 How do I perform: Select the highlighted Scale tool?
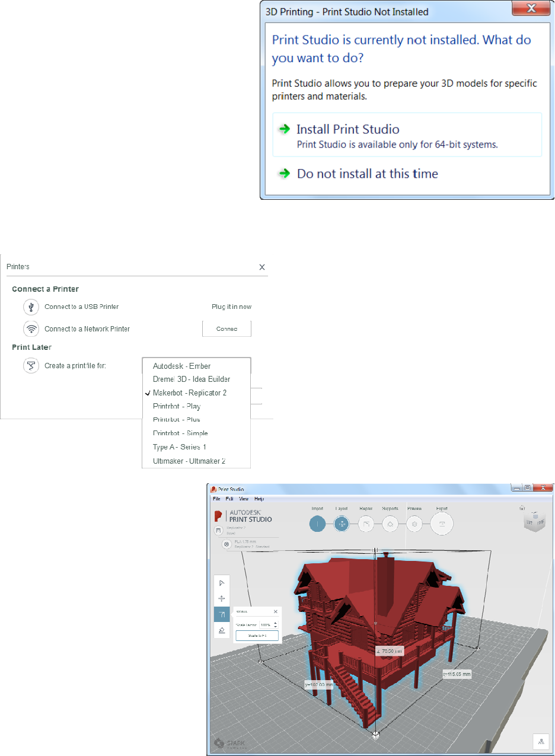click(x=222, y=614)
